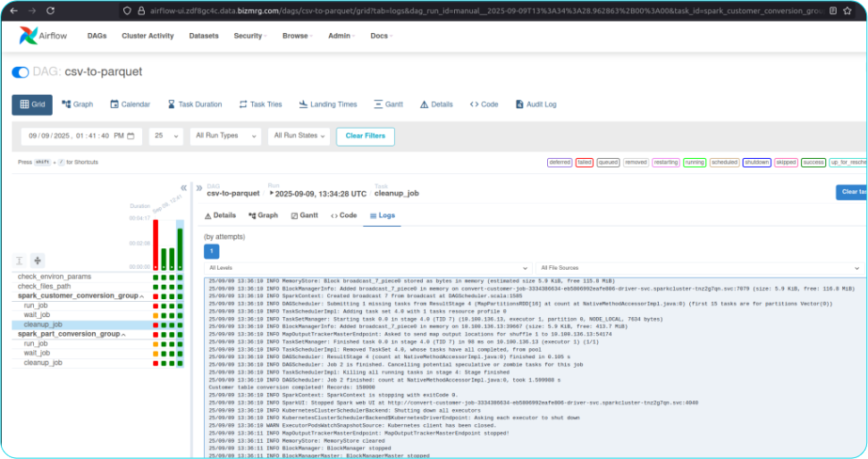Switch to the Task Tries tab
Screen dimensions: 868x459
(260, 104)
